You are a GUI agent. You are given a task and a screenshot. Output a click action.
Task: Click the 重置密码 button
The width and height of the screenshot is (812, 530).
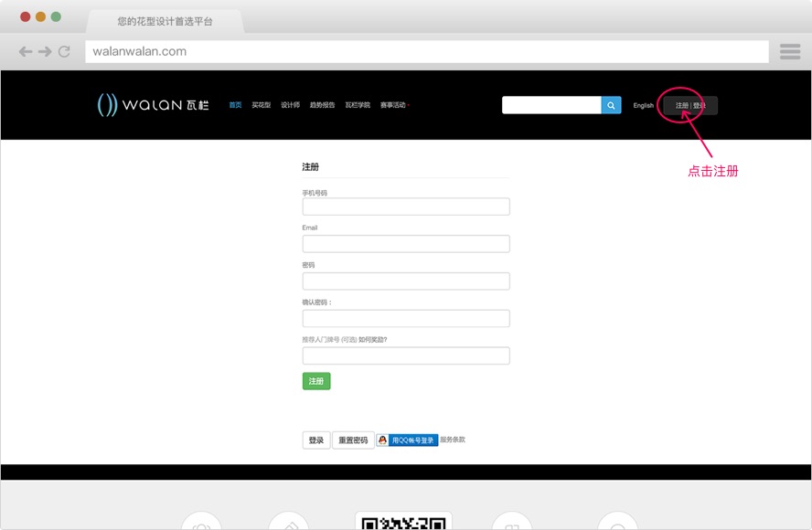(x=353, y=440)
